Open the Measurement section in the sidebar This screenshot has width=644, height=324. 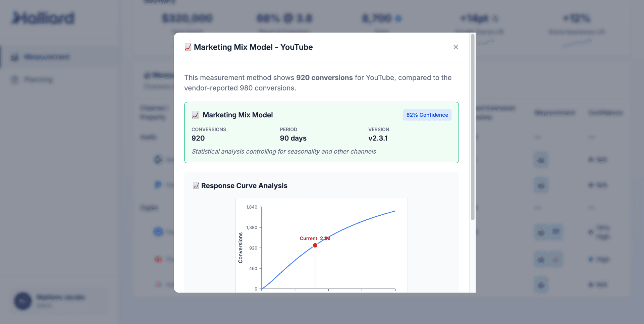47,57
